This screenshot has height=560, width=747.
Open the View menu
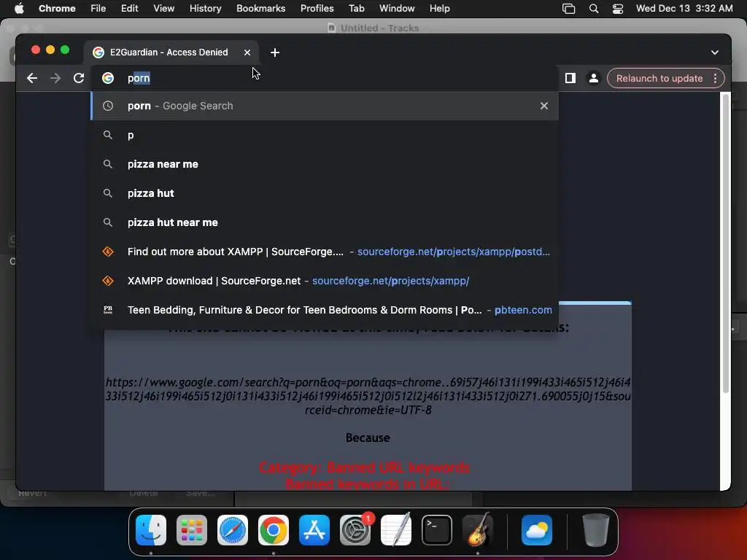click(x=163, y=9)
